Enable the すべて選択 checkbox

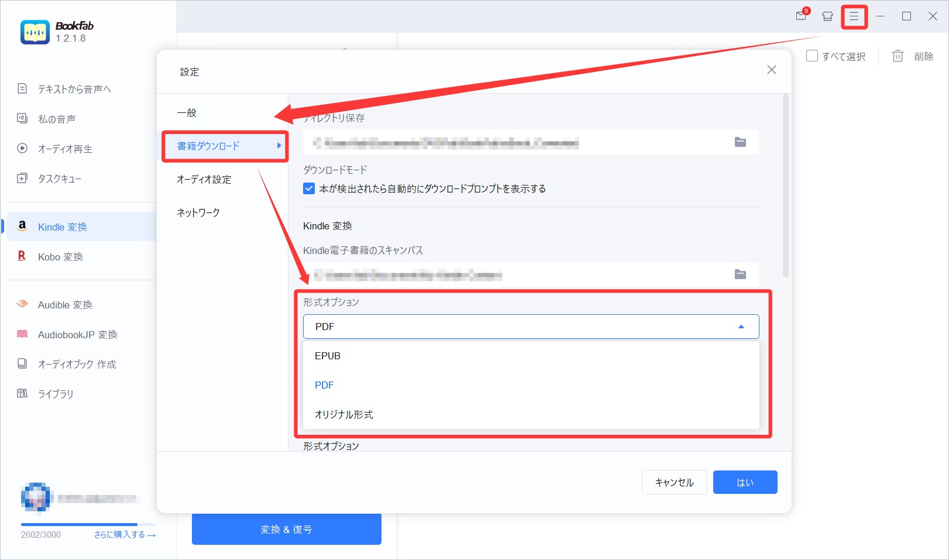(812, 56)
